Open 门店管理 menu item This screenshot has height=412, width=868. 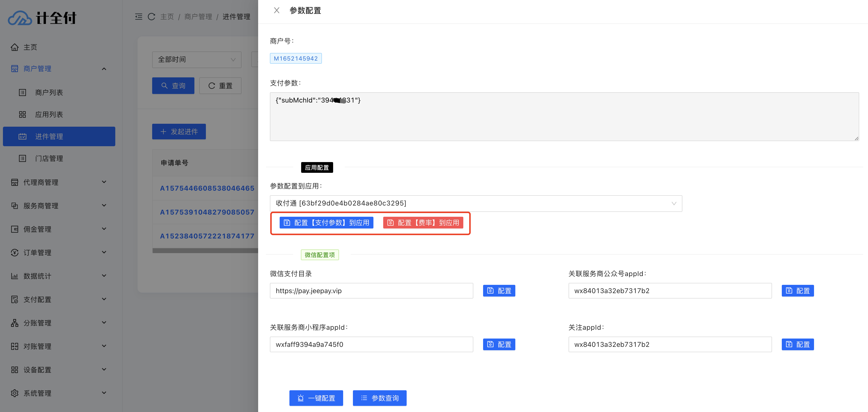(x=49, y=158)
